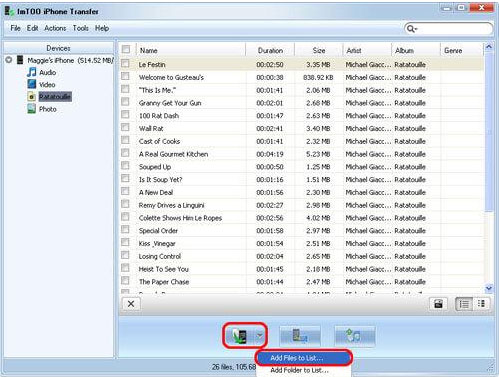Check the box for Cast of Cooks
Image resolution: width=499 pixels, height=377 pixels.
point(125,140)
